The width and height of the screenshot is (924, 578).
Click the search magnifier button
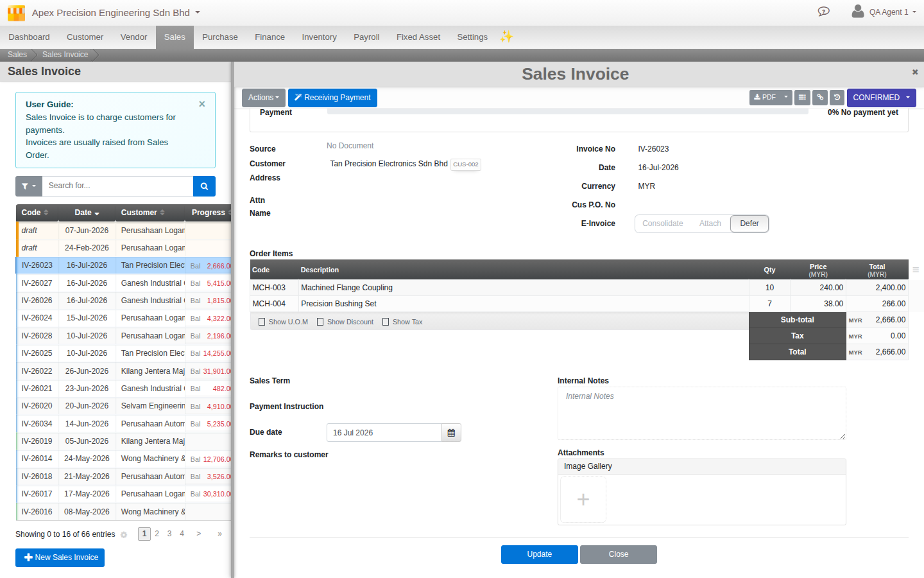pos(204,186)
